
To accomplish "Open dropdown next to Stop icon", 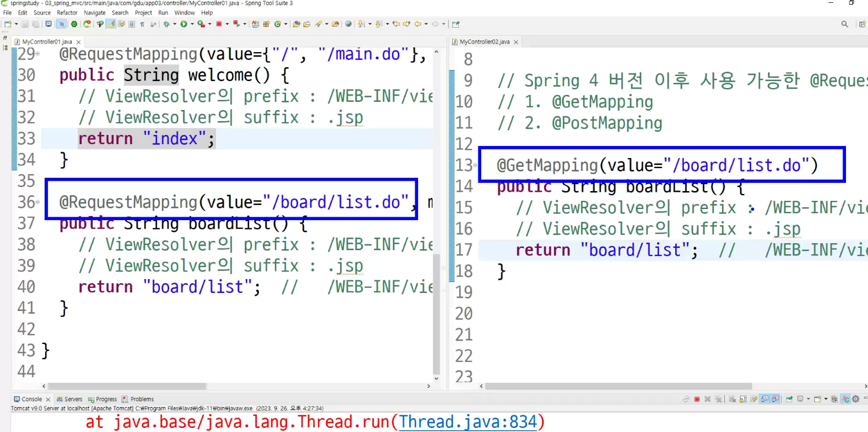I will click(227, 24).
